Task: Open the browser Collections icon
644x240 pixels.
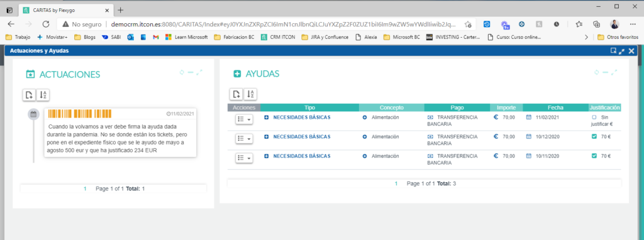Action: pyautogui.click(x=597, y=25)
